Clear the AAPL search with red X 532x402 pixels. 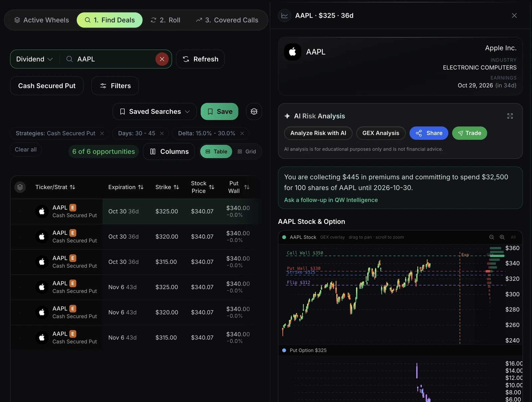point(162,59)
